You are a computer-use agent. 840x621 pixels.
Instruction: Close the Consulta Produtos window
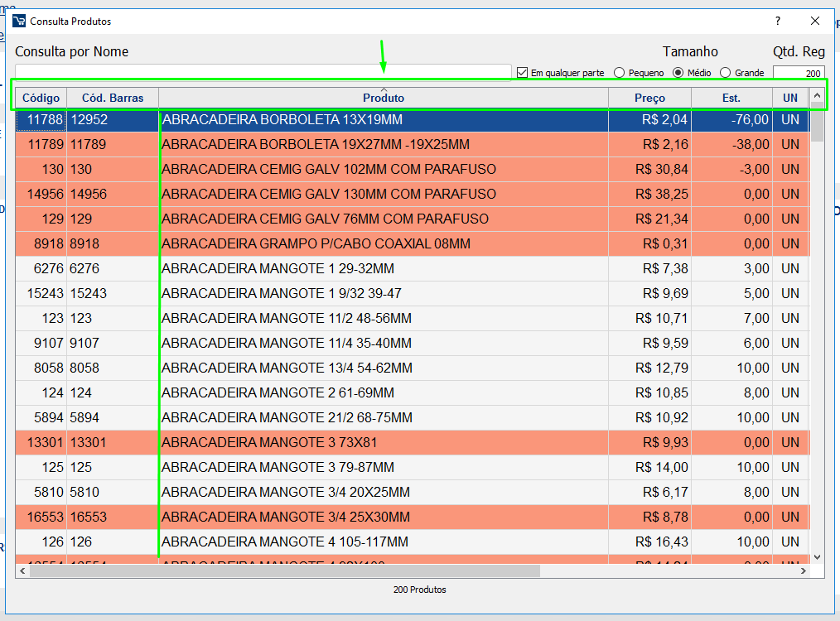pyautogui.click(x=815, y=21)
